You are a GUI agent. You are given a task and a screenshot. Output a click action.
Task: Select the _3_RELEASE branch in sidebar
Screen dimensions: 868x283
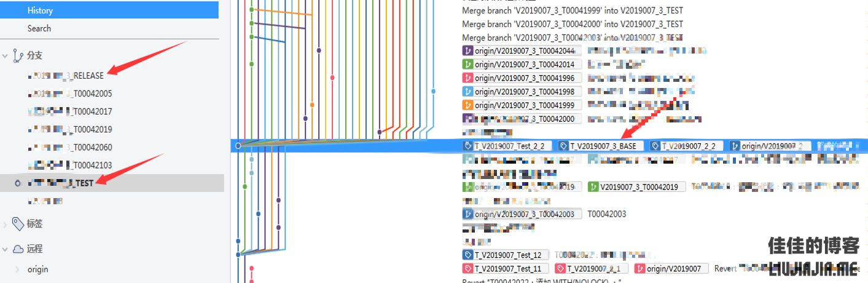[66, 76]
